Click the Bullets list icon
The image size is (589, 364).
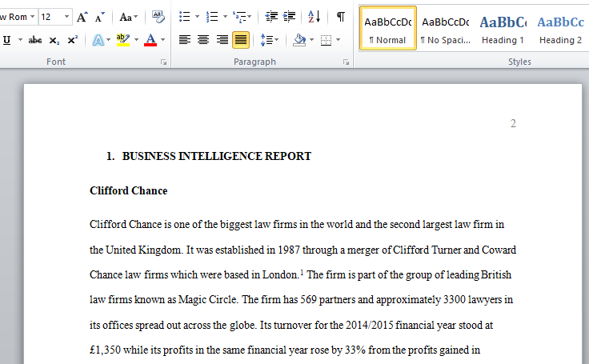click(184, 17)
